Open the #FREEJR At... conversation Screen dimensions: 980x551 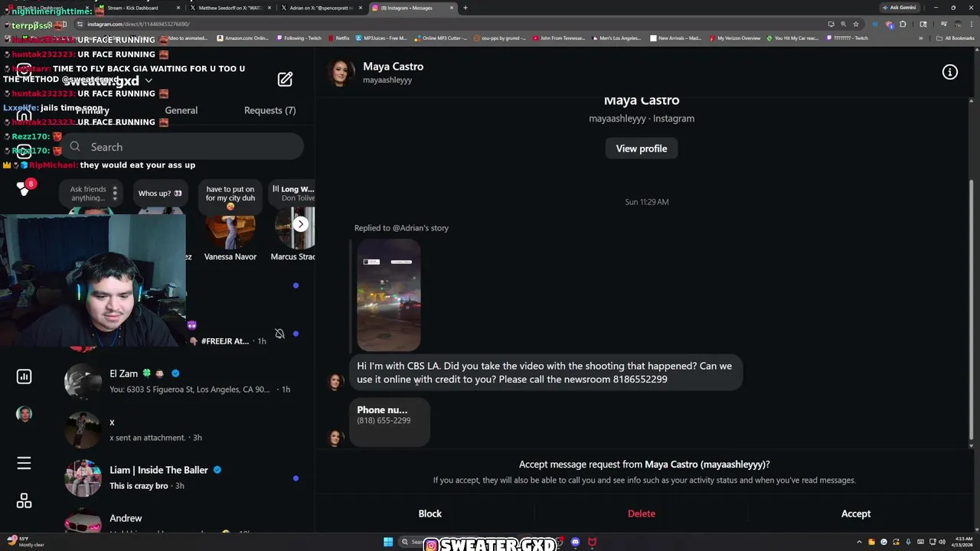point(245,334)
